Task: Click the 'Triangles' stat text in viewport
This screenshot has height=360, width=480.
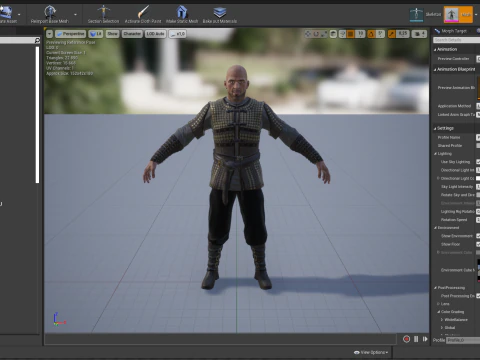Action: (x=62, y=58)
